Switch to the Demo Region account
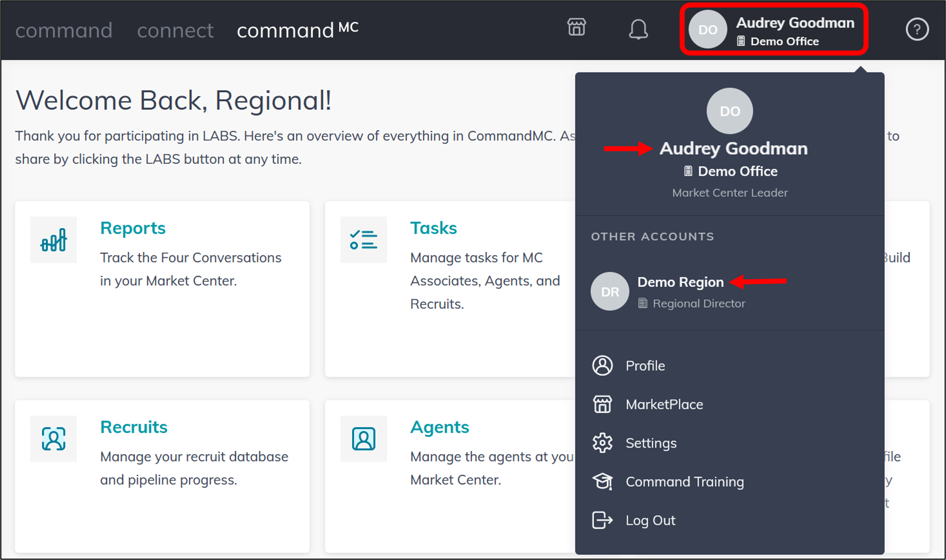 [x=680, y=282]
